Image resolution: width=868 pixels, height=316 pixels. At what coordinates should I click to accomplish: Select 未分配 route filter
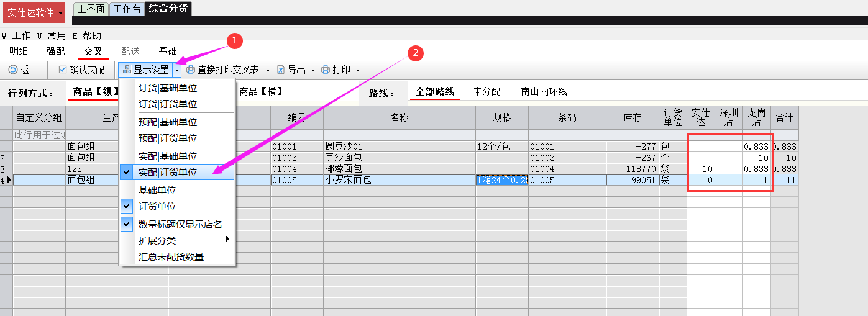pyautogui.click(x=487, y=92)
